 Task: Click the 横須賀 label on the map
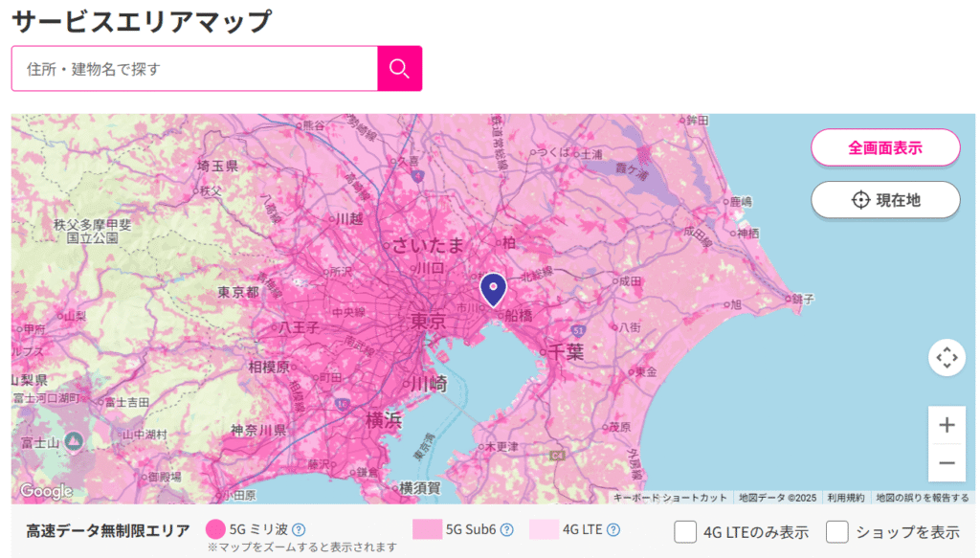pyautogui.click(x=420, y=487)
